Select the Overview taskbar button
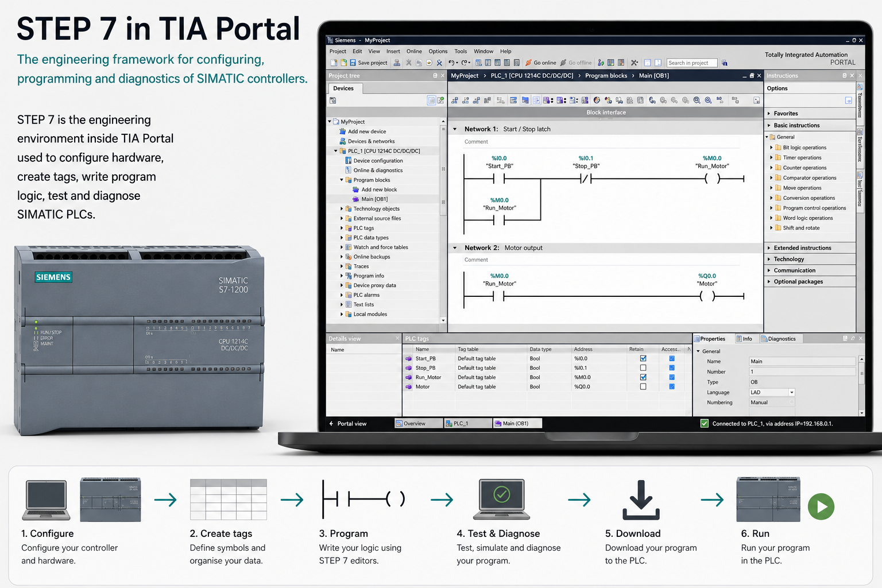 (419, 423)
